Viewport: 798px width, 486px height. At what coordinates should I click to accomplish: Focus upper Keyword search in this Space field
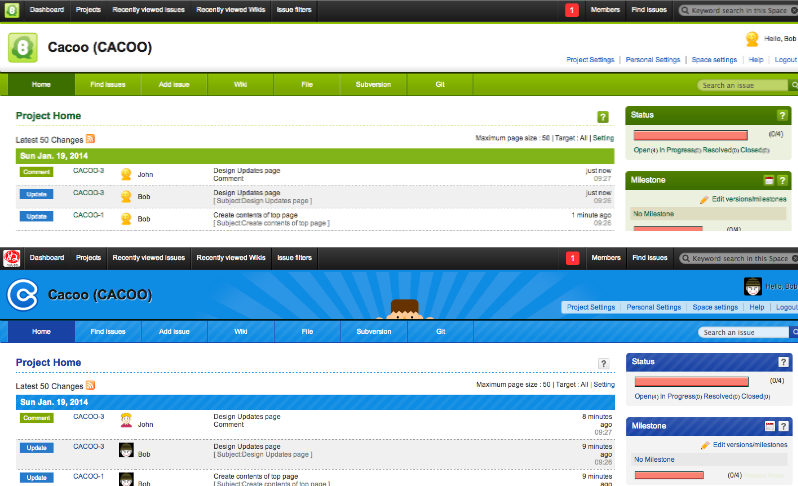pos(738,10)
